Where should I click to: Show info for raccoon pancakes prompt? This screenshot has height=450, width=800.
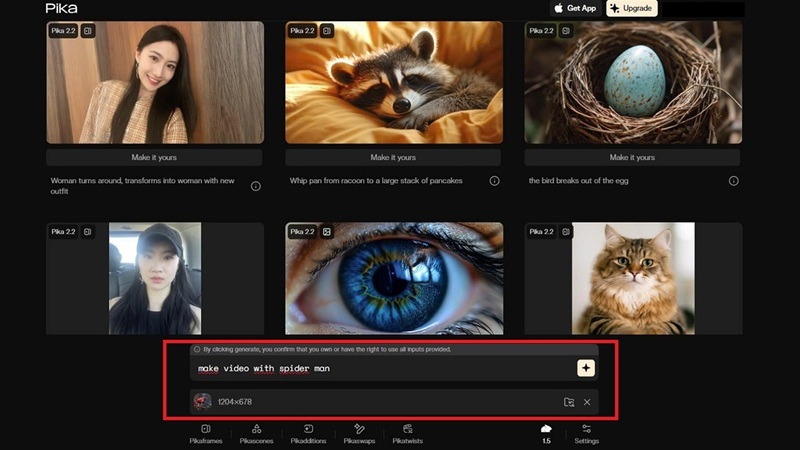click(x=494, y=181)
